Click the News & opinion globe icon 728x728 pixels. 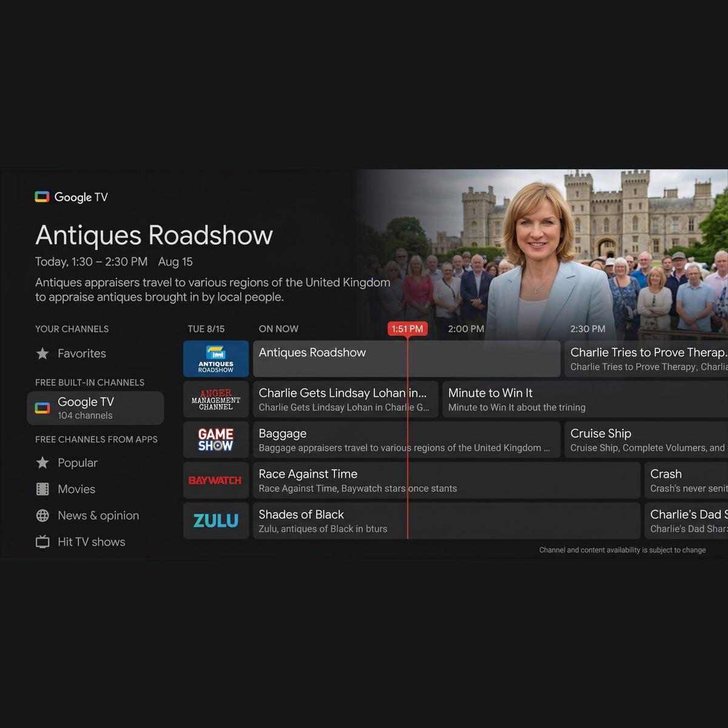point(42,516)
